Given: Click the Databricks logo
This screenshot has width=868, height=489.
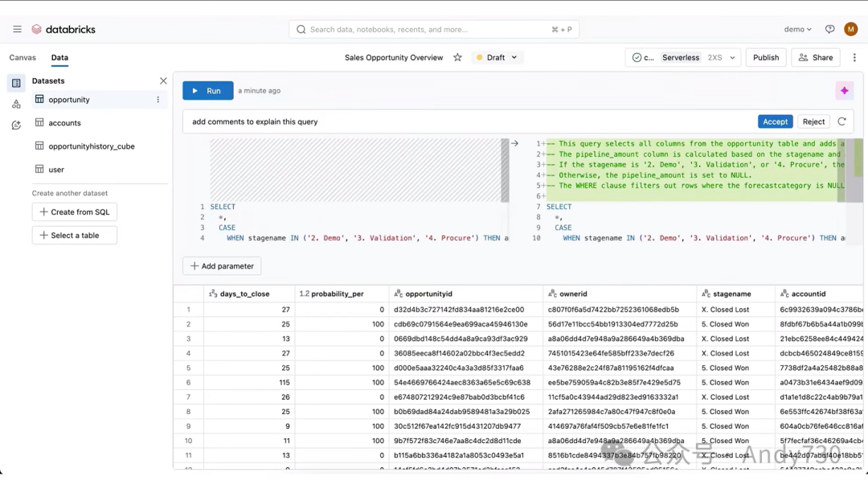Looking at the screenshot, I should pos(63,30).
